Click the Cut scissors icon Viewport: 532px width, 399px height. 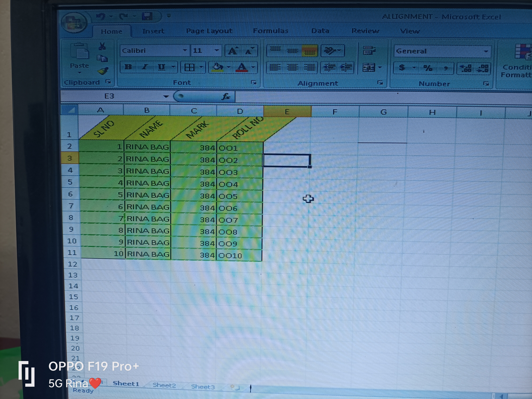click(x=102, y=46)
